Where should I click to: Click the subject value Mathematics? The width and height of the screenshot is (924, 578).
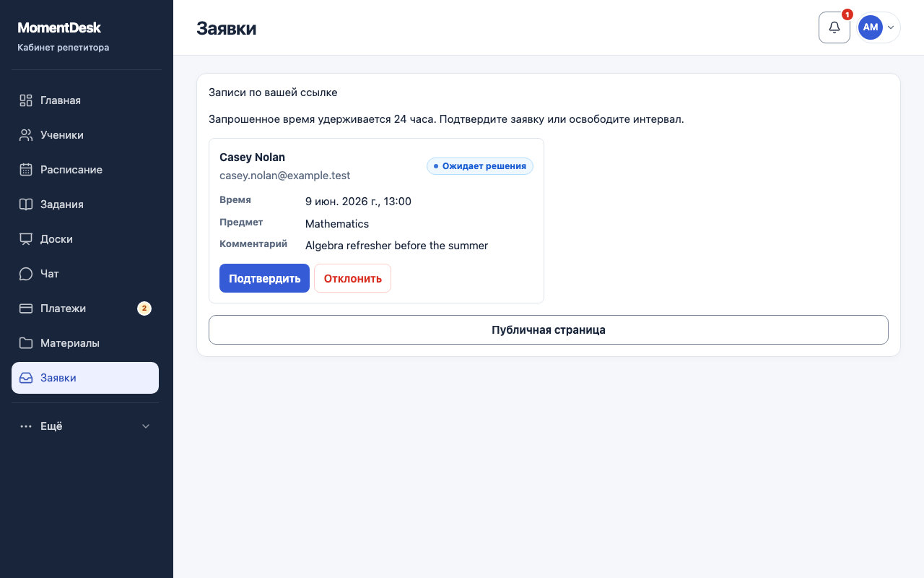point(337,224)
